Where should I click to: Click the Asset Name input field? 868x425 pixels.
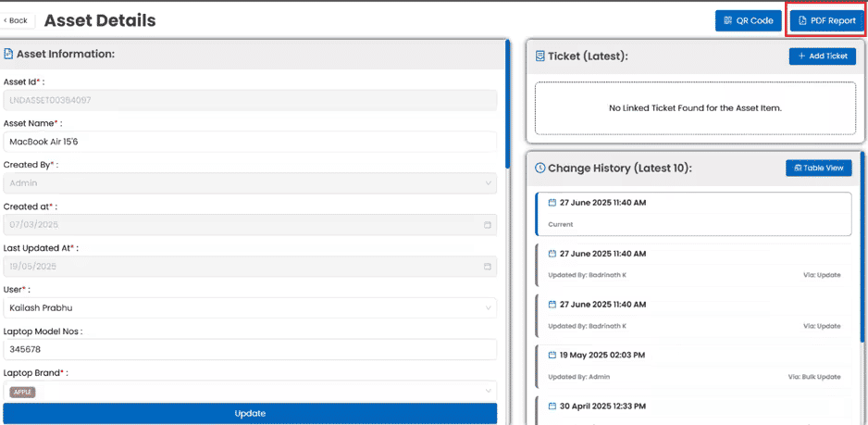tap(250, 142)
